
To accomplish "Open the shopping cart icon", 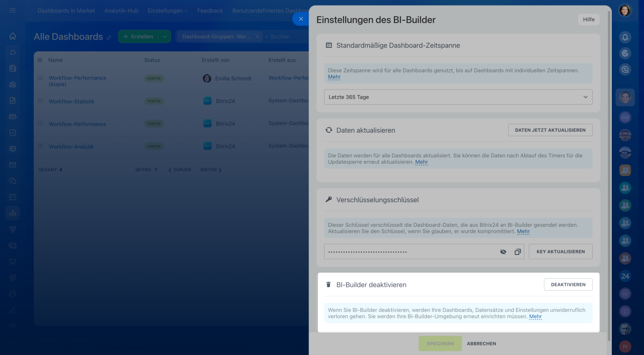I will [x=13, y=261].
